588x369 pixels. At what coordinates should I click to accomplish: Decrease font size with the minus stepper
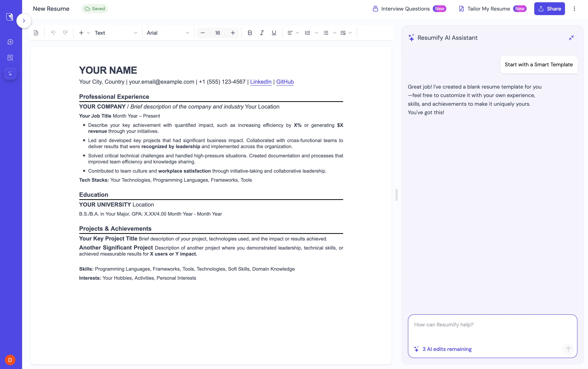pos(203,33)
